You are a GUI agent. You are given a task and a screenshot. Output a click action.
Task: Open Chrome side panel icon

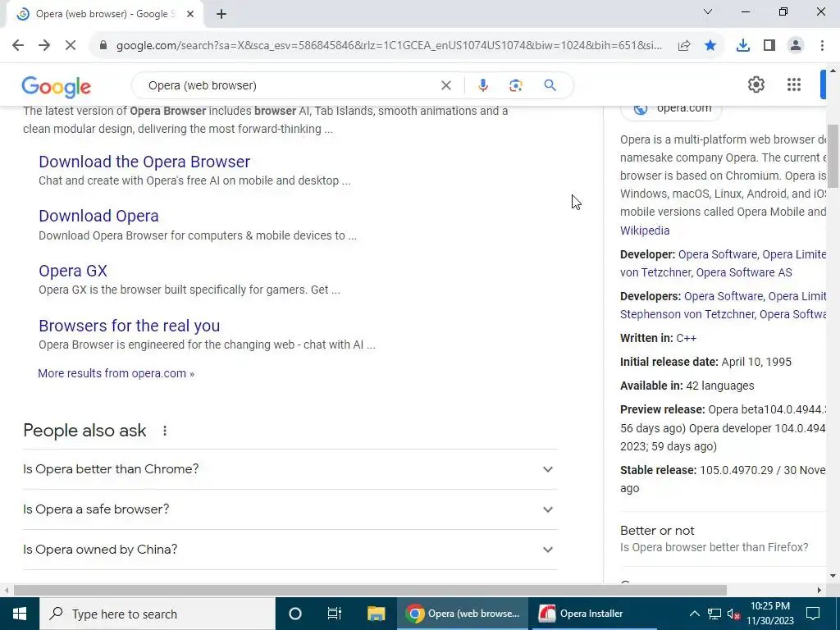click(769, 46)
